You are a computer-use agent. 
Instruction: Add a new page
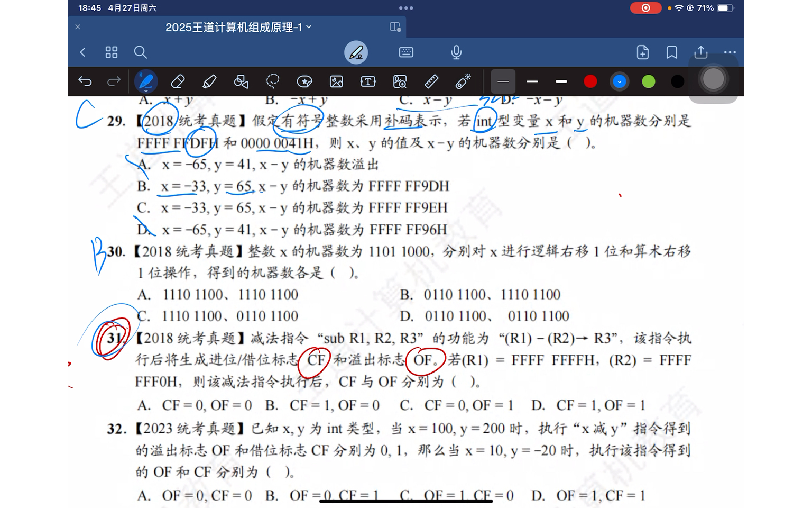click(643, 52)
